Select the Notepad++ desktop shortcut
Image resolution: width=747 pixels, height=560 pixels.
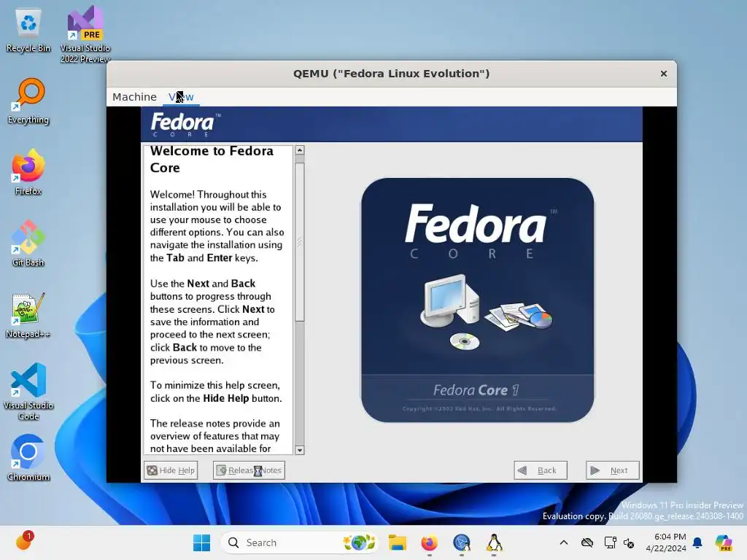tap(28, 315)
